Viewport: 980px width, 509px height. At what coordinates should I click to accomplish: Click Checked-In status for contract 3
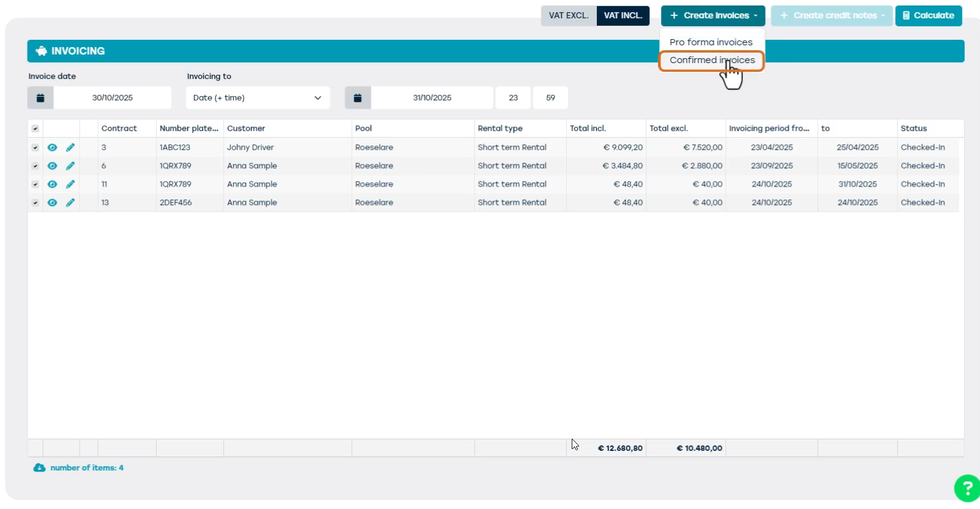(x=922, y=147)
